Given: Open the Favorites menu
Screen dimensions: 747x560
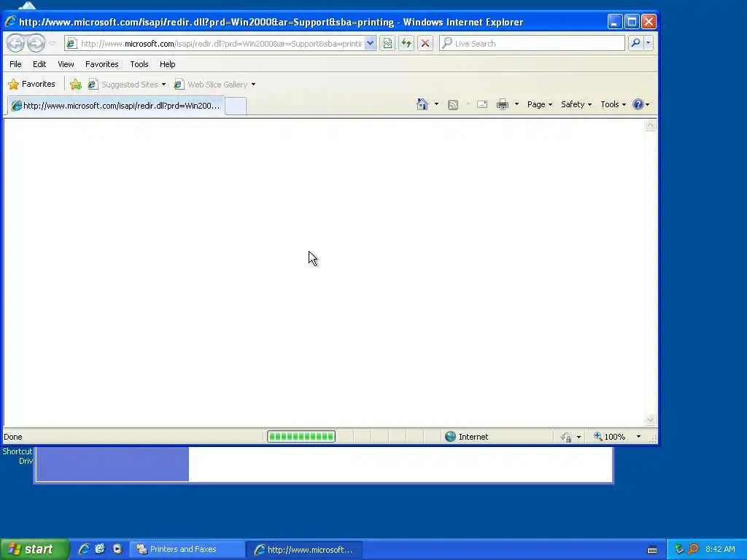Looking at the screenshot, I should 101,64.
